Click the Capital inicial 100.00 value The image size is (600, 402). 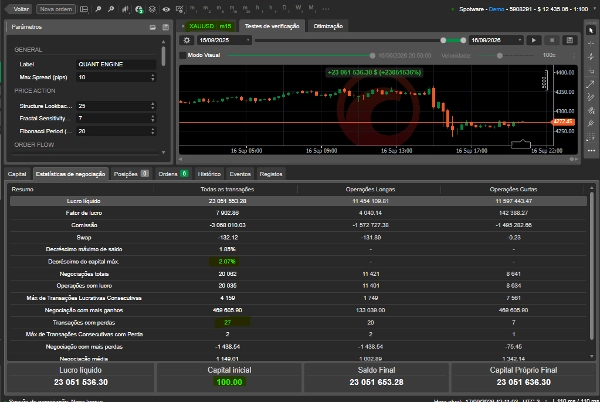tap(229, 382)
